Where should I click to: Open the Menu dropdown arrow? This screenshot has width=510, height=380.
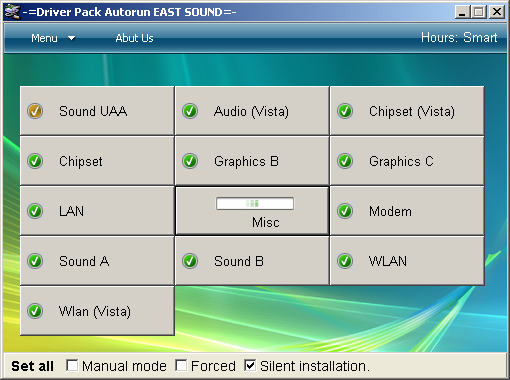(x=72, y=38)
